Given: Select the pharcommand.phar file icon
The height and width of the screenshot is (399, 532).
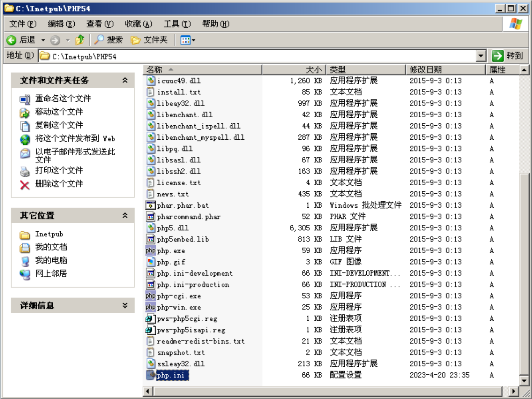Looking at the screenshot, I should (151, 216).
